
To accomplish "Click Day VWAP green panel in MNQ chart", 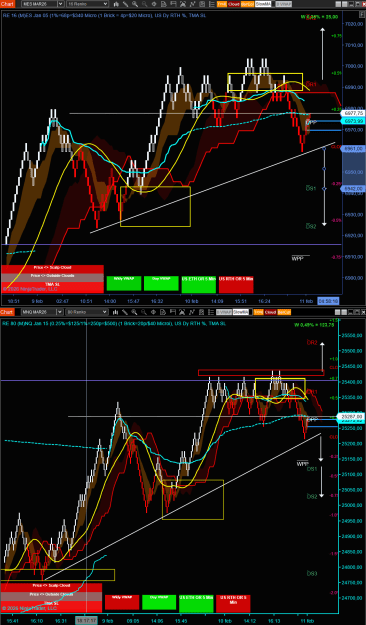I will pyautogui.click(x=159, y=602).
